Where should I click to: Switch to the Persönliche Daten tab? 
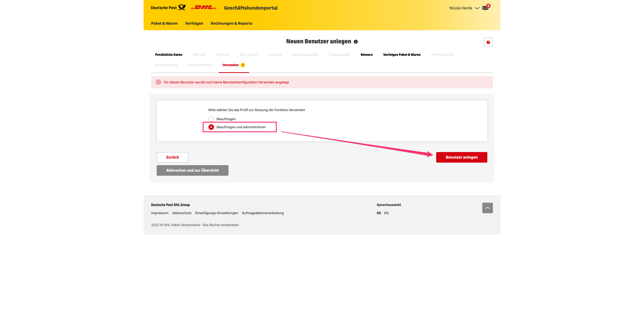coord(168,55)
